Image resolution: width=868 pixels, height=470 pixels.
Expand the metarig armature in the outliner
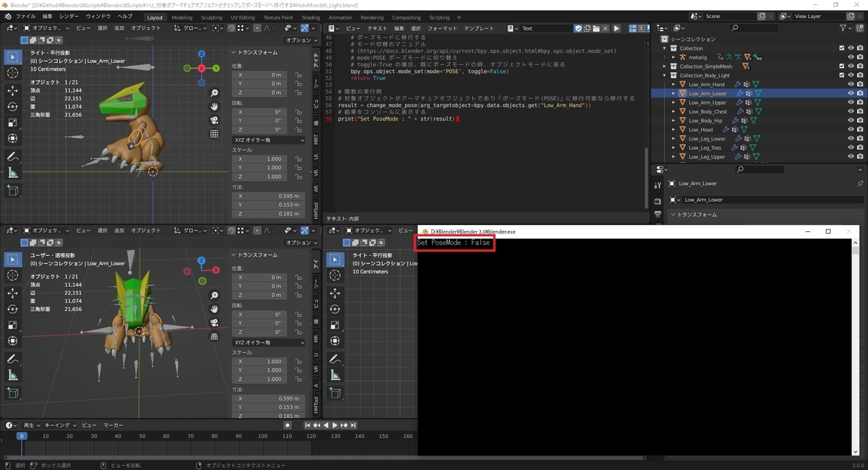click(673, 57)
